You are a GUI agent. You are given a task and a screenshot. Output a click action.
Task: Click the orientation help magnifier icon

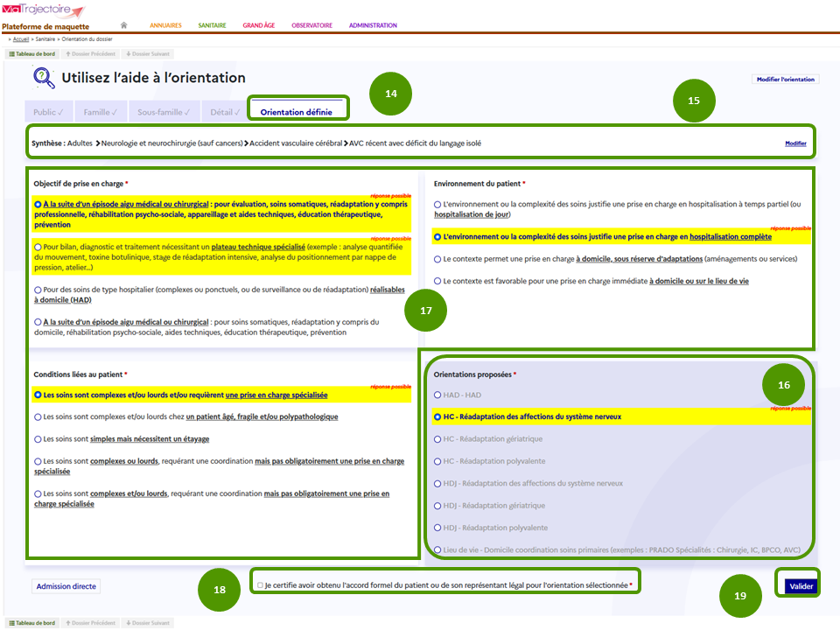(44, 78)
